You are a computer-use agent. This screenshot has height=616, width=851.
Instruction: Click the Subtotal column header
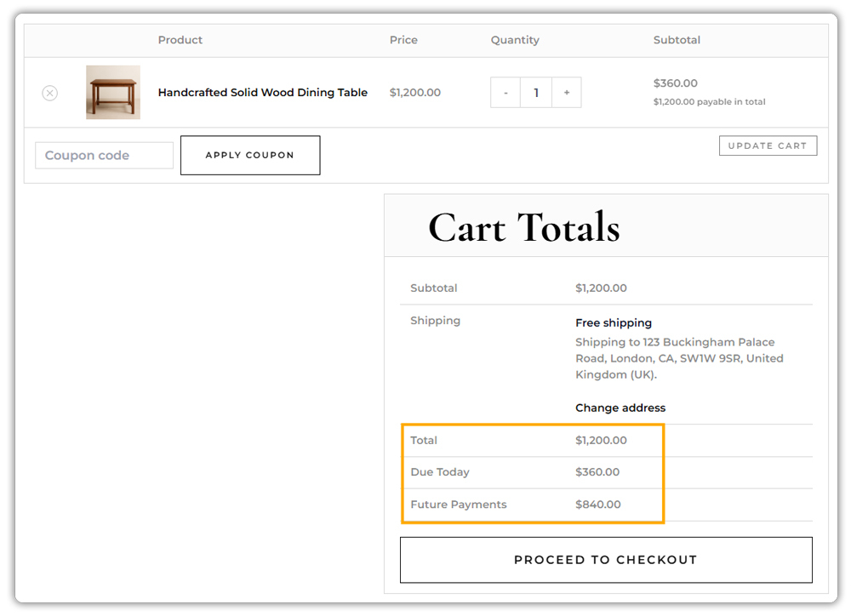pos(677,40)
